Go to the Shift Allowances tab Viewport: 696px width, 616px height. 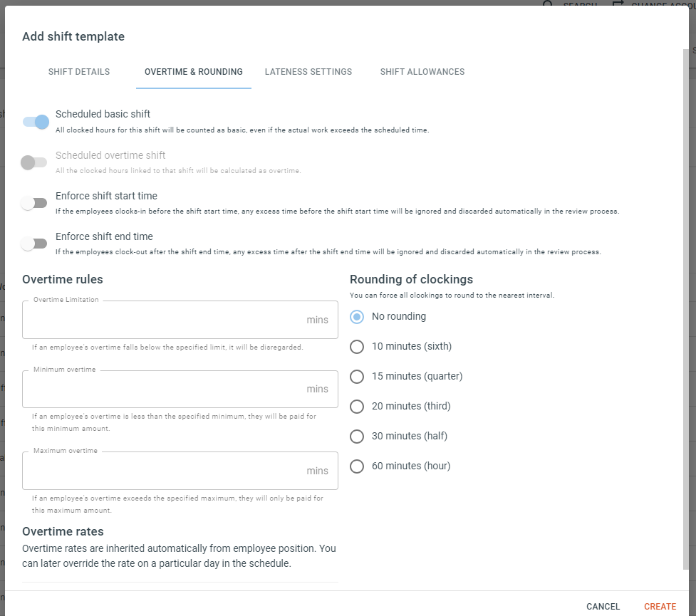(422, 72)
